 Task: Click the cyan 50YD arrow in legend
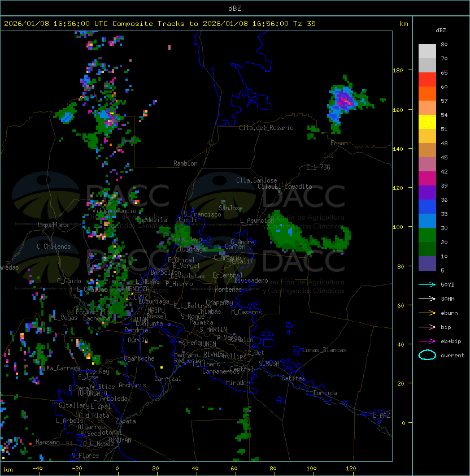pos(427,284)
